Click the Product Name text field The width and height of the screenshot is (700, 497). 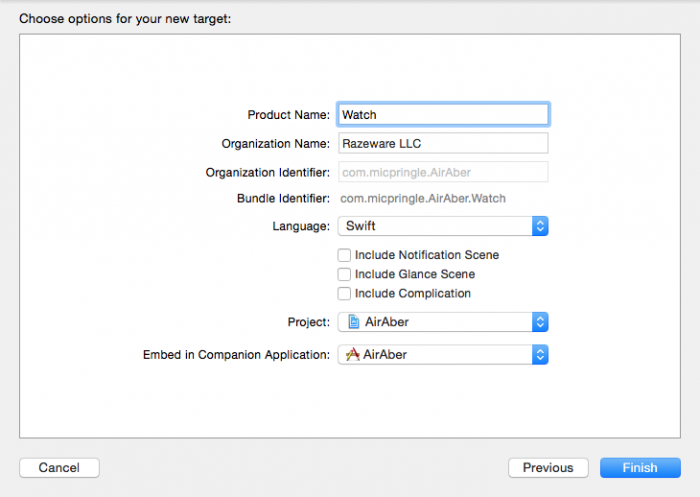pyautogui.click(x=443, y=115)
